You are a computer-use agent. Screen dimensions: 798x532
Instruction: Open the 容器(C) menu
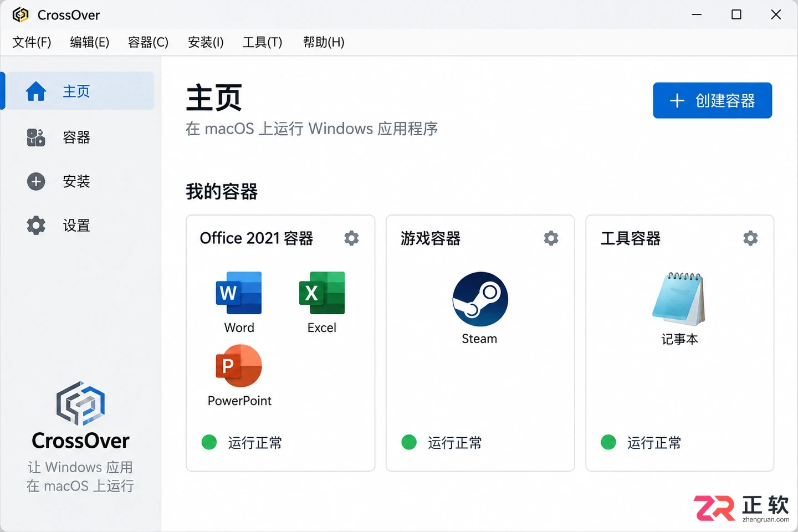coord(148,42)
